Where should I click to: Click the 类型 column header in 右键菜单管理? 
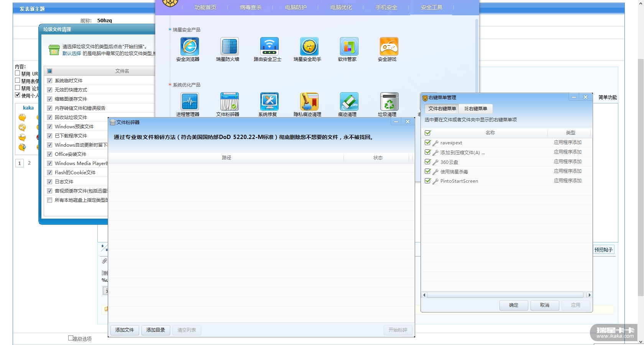(x=570, y=133)
